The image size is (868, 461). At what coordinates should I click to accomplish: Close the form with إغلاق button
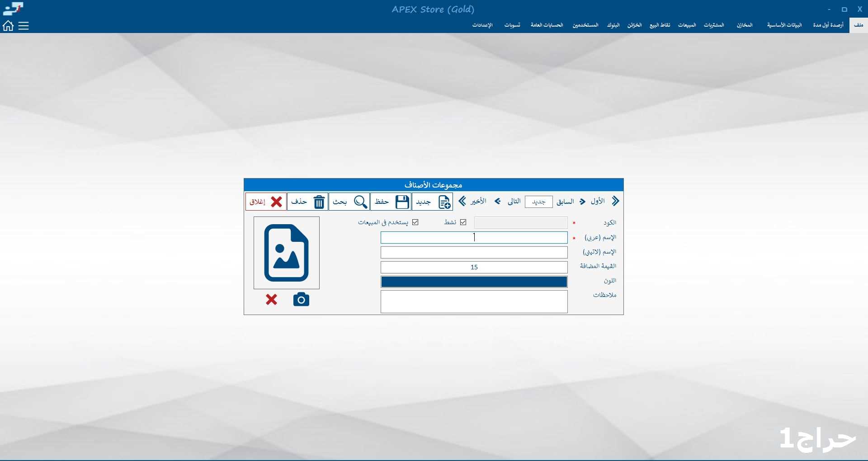point(266,202)
